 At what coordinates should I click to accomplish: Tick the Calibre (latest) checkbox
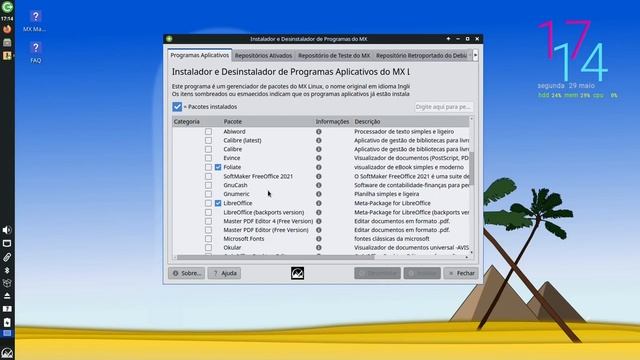(209, 140)
